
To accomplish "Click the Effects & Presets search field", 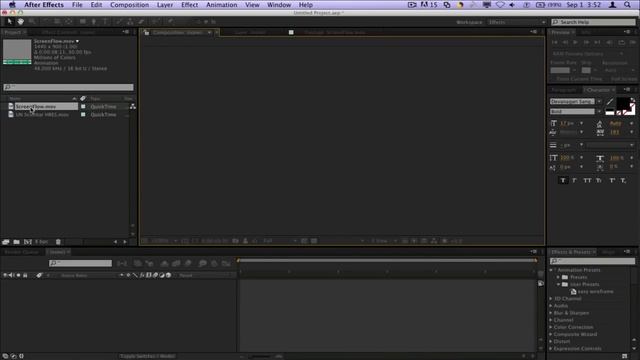I will (592, 261).
